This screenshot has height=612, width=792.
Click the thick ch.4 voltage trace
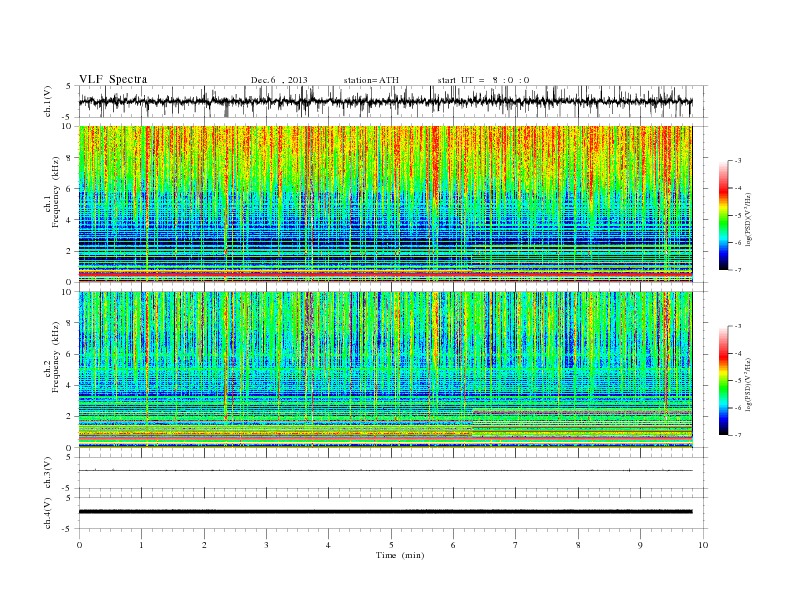click(x=385, y=512)
